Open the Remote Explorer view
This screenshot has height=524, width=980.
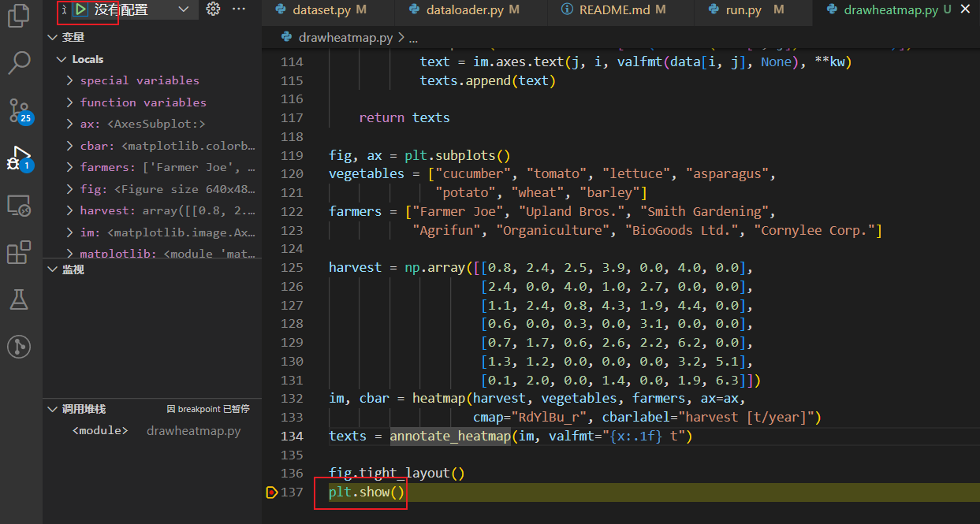pos(18,206)
